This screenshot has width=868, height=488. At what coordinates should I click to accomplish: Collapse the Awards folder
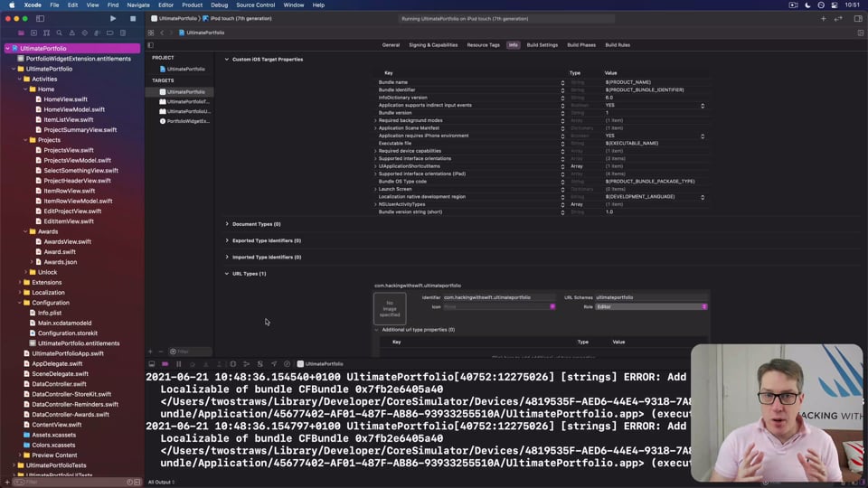[x=26, y=232]
